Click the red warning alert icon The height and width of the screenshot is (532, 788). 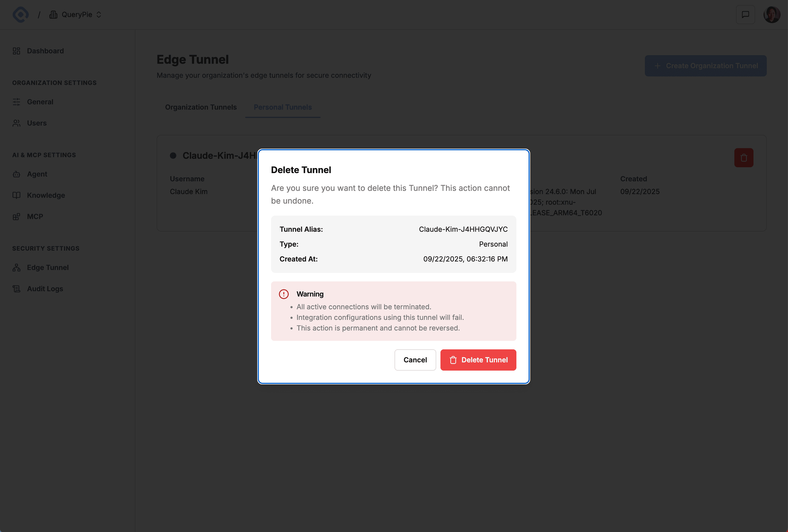(x=284, y=294)
